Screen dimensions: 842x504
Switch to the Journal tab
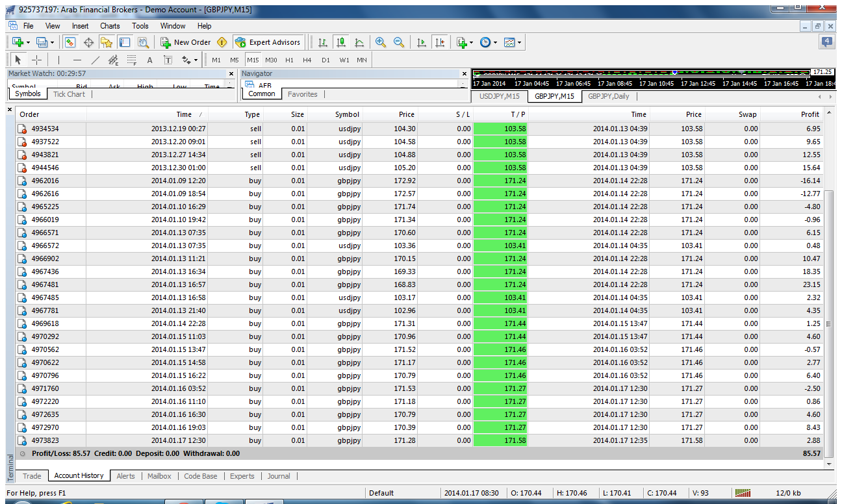point(279,476)
